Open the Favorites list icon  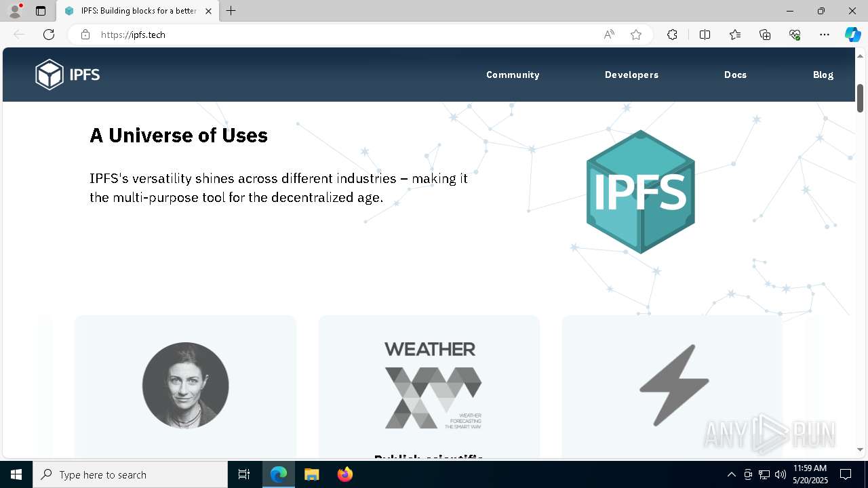[x=735, y=35]
